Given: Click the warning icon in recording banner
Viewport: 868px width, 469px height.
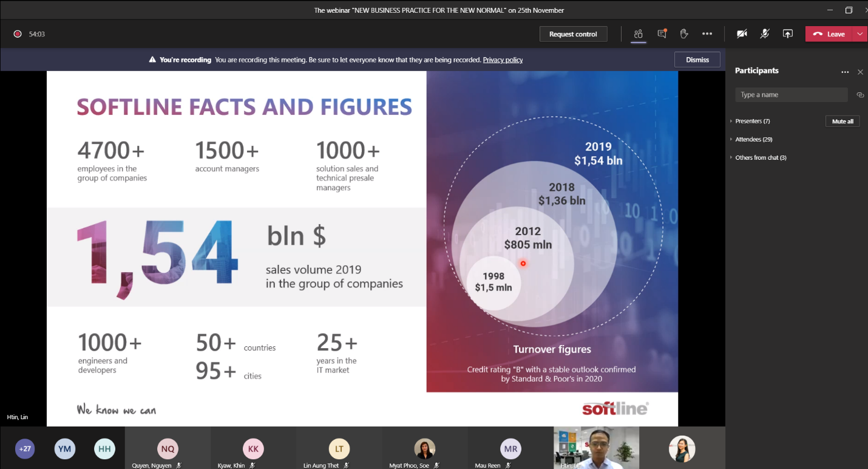Looking at the screenshot, I should pyautogui.click(x=153, y=60).
